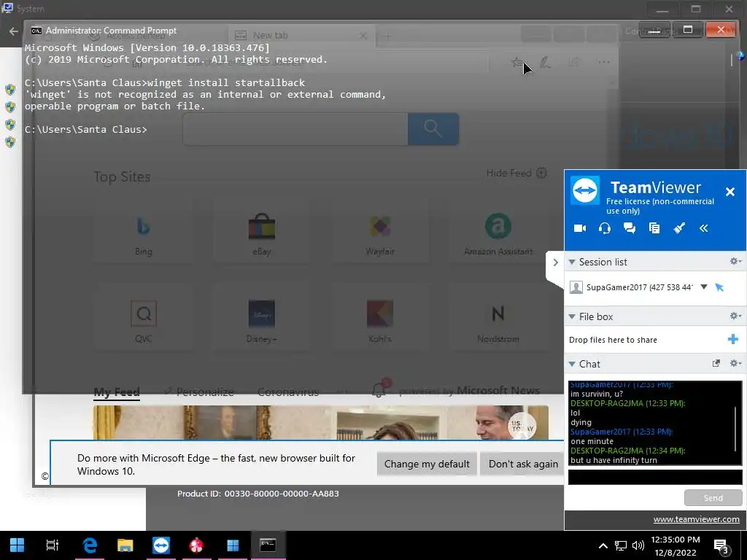Show hidden system tray icons
Image resolution: width=747 pixels, height=560 pixels.
coord(603,545)
